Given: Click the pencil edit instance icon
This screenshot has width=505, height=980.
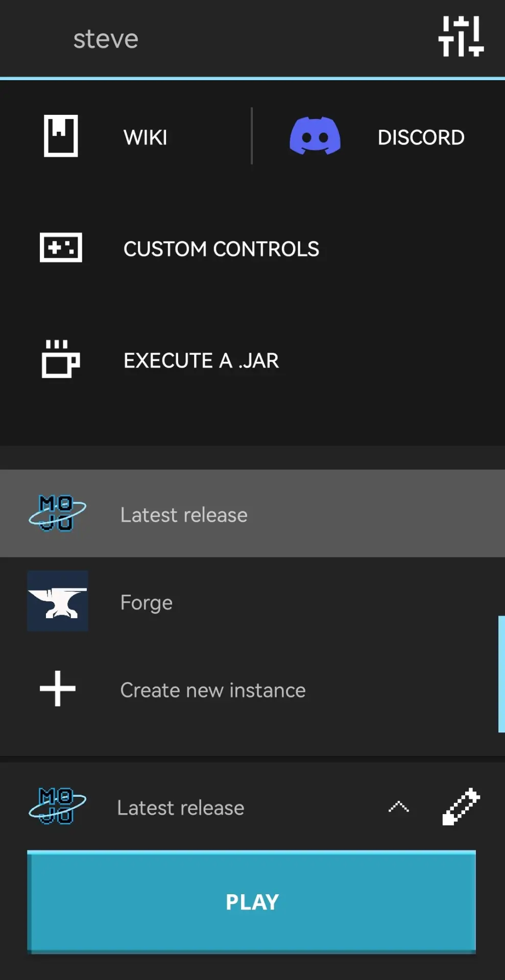Looking at the screenshot, I should tap(461, 806).
